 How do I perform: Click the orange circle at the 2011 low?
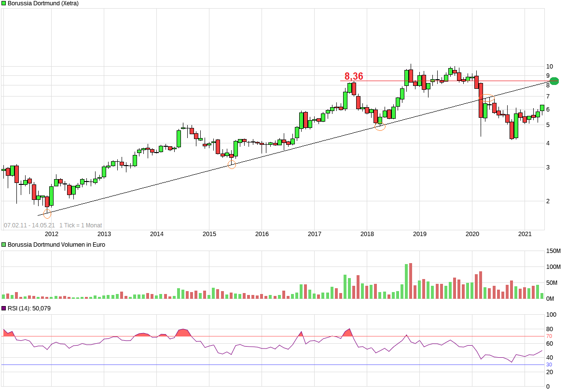47,213
